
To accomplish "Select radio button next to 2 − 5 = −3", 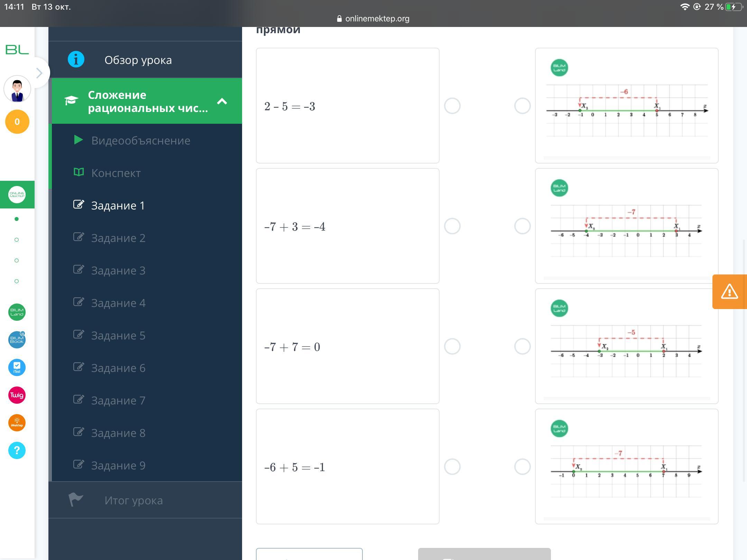I will point(452,106).
